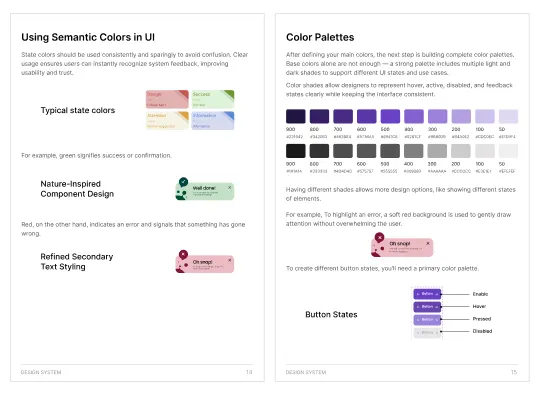
Task: Click the red X badge on the Color Palettes page alert
Action: click(379, 237)
